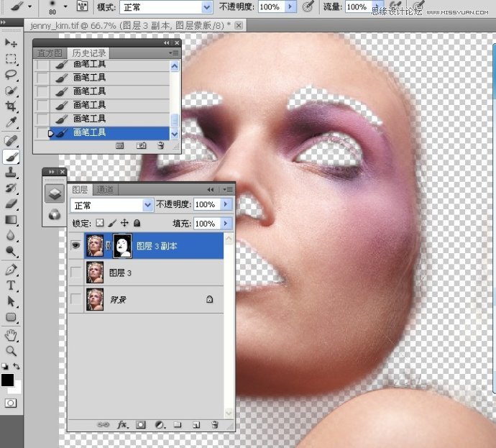
Task: Select the Healing Brush tool
Action: [x=11, y=141]
